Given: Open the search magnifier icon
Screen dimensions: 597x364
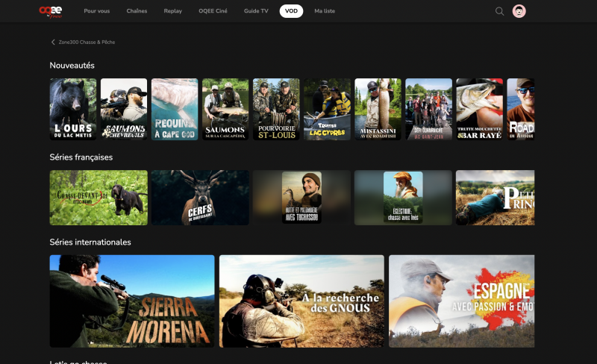Looking at the screenshot, I should pos(499,11).
